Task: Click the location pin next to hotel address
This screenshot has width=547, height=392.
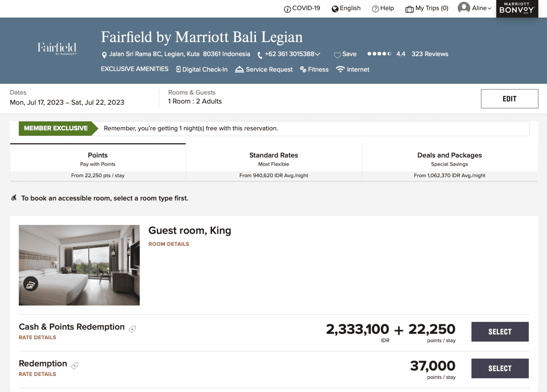Action: [x=104, y=54]
